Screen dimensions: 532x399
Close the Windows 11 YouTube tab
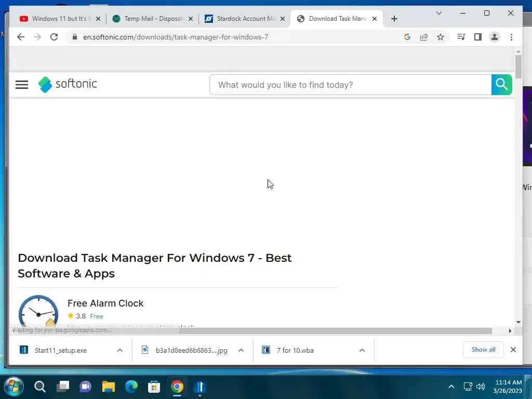pyautogui.click(x=98, y=19)
